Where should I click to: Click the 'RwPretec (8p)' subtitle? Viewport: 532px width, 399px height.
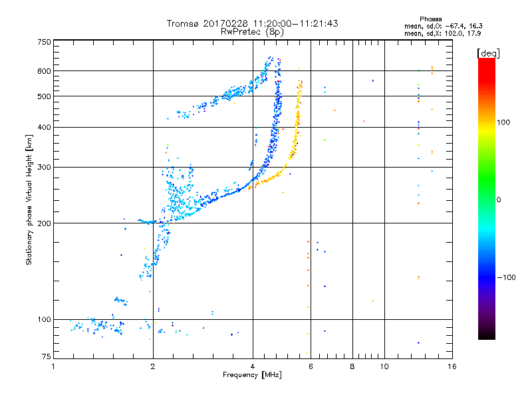pos(252,32)
